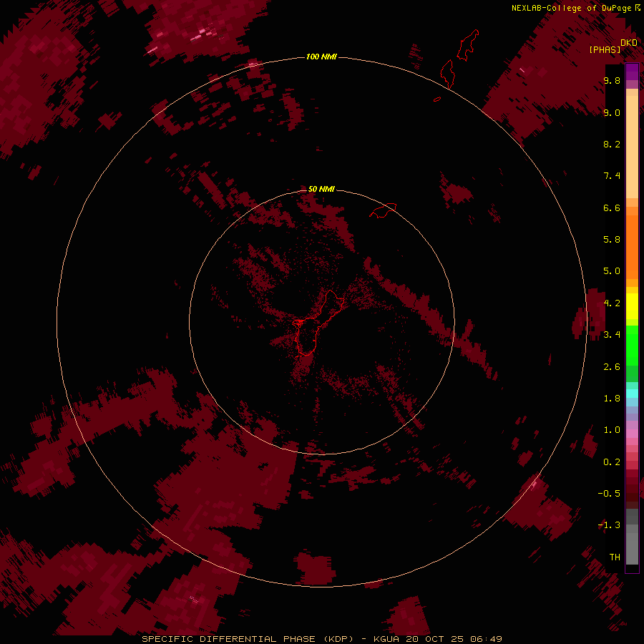Click the 7.4 value on color scale
This screenshot has height=644, width=644.
coord(612,176)
